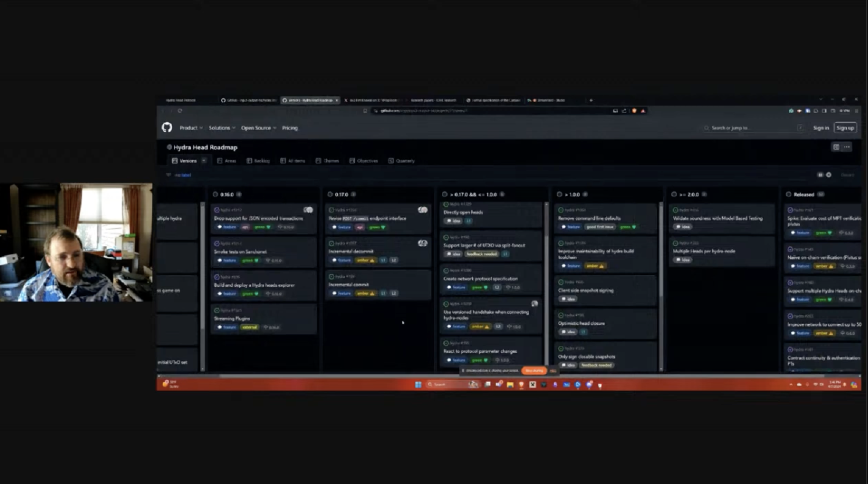Viewport: 868px width, 484px height.
Task: Expand the Product dropdown menu
Action: (x=191, y=128)
